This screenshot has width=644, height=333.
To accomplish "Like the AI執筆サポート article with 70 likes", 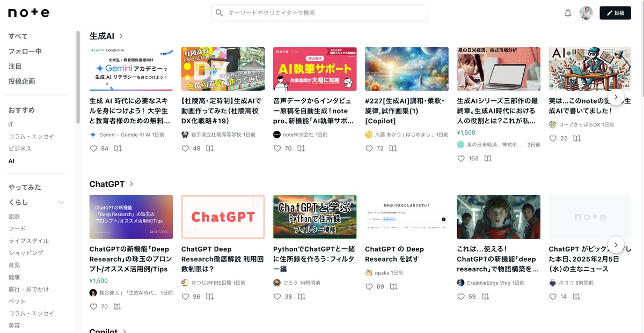I will coord(277,149).
